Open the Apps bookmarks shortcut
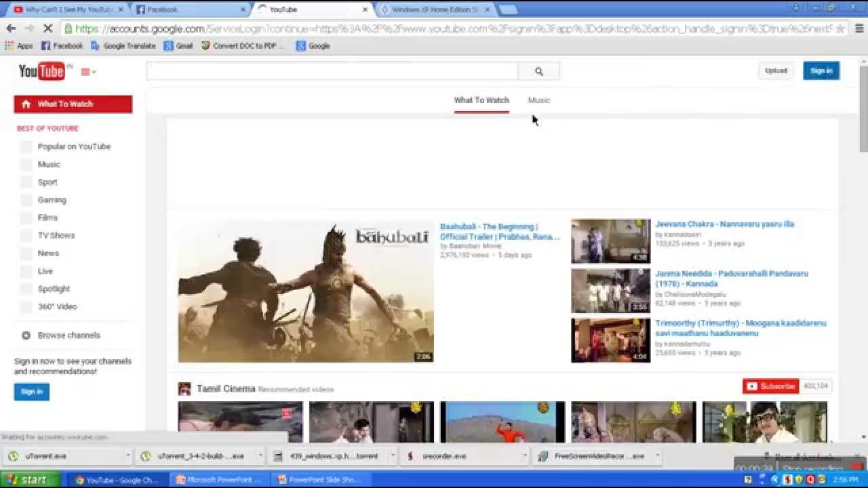Viewport: 868px width, 488px height. (x=19, y=46)
